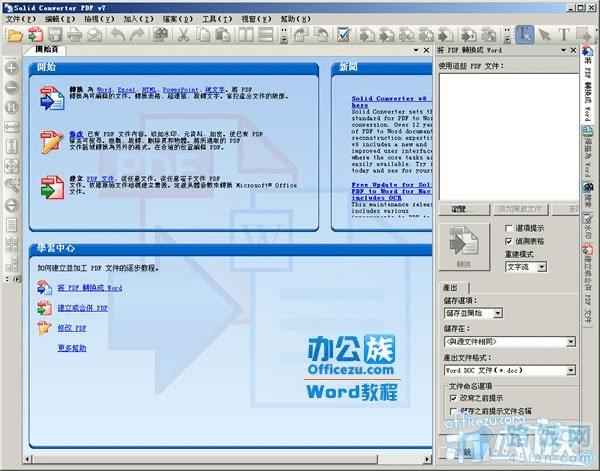Select the T text tool
The width and height of the screenshot is (600, 471).
click(x=564, y=35)
